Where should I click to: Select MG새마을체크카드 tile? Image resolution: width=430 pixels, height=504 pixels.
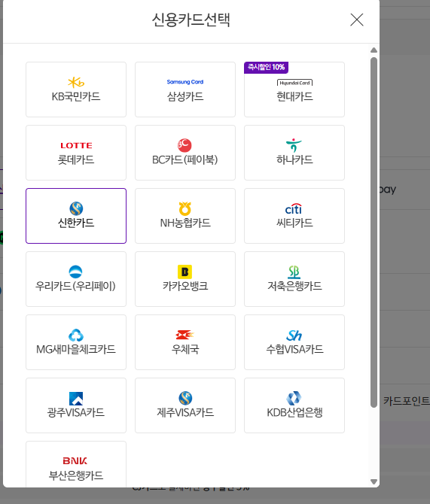[x=76, y=342]
